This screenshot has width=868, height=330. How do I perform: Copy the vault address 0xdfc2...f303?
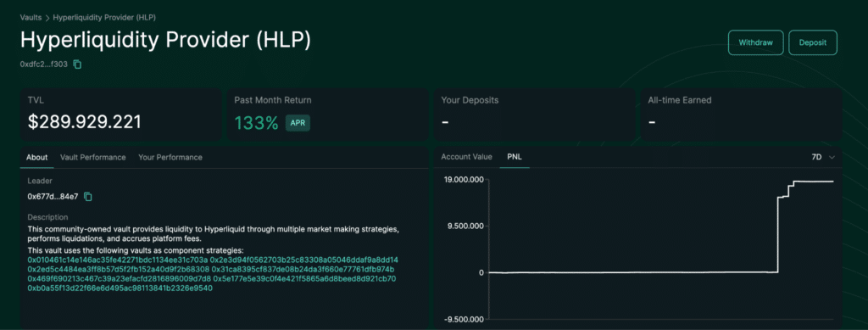click(x=77, y=64)
